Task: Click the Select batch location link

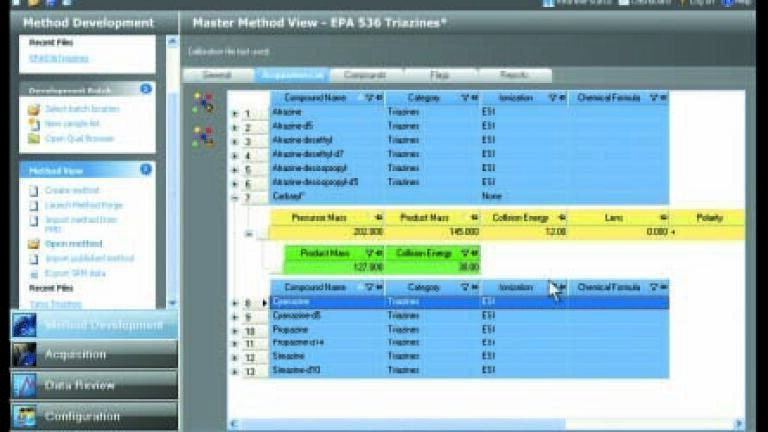Action: 82,109
